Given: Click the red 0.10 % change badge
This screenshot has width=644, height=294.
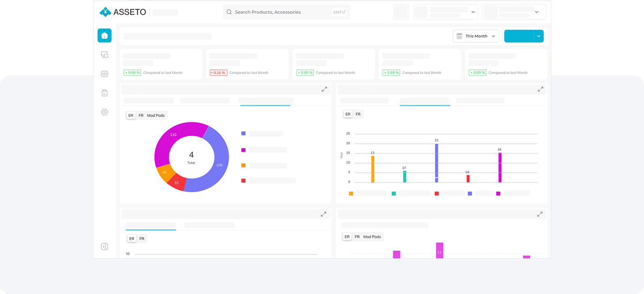Looking at the screenshot, I should click(218, 73).
